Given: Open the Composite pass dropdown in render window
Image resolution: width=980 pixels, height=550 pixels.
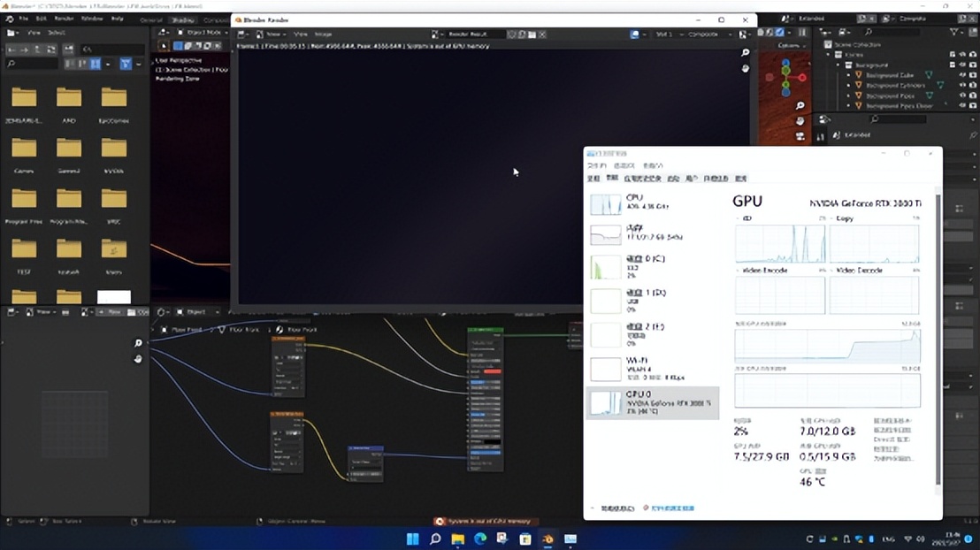Looking at the screenshot, I should 709,34.
